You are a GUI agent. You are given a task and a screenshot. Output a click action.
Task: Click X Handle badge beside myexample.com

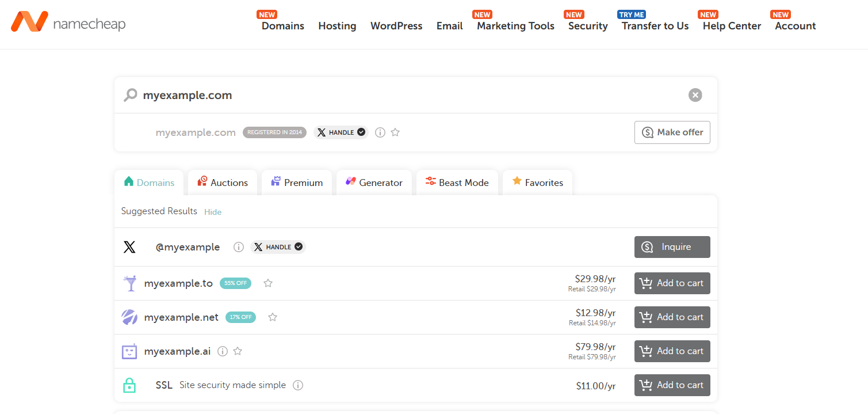(x=341, y=132)
